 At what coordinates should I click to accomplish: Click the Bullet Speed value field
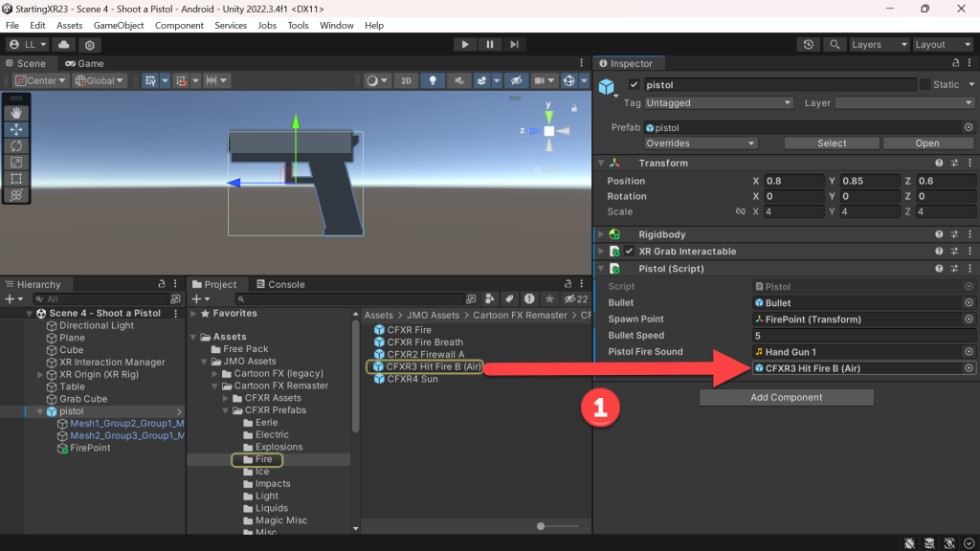coord(863,336)
